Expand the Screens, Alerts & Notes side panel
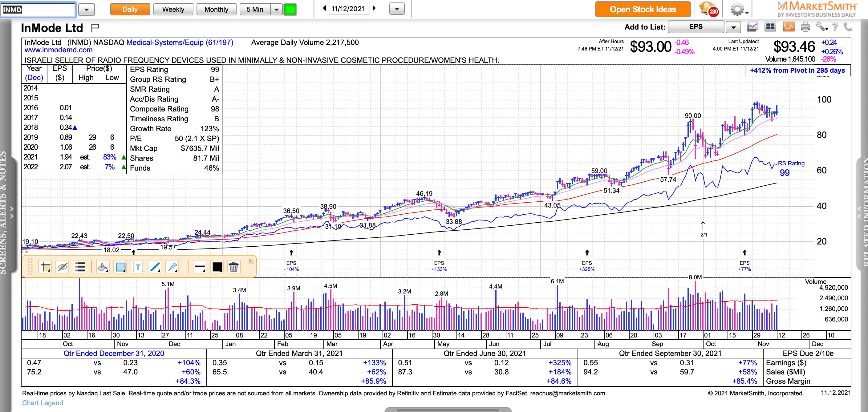 click(7, 213)
